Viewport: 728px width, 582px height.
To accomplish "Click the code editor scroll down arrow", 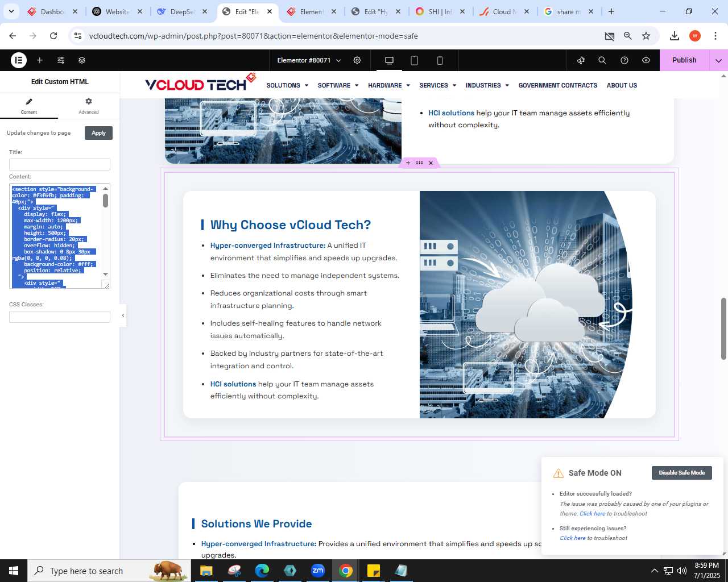I will 105,274.
